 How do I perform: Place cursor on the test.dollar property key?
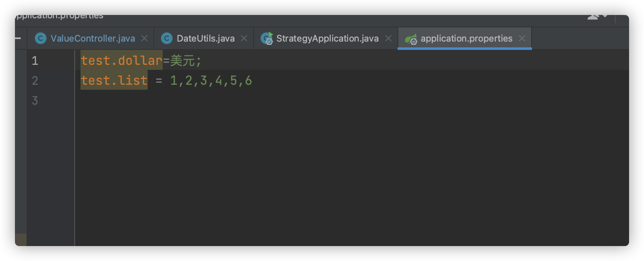coord(120,60)
